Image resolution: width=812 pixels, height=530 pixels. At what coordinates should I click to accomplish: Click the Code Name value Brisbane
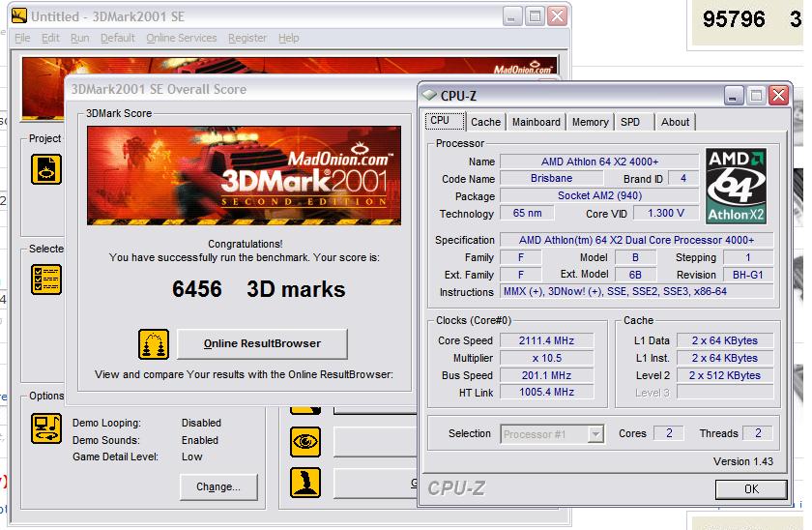[x=552, y=178]
